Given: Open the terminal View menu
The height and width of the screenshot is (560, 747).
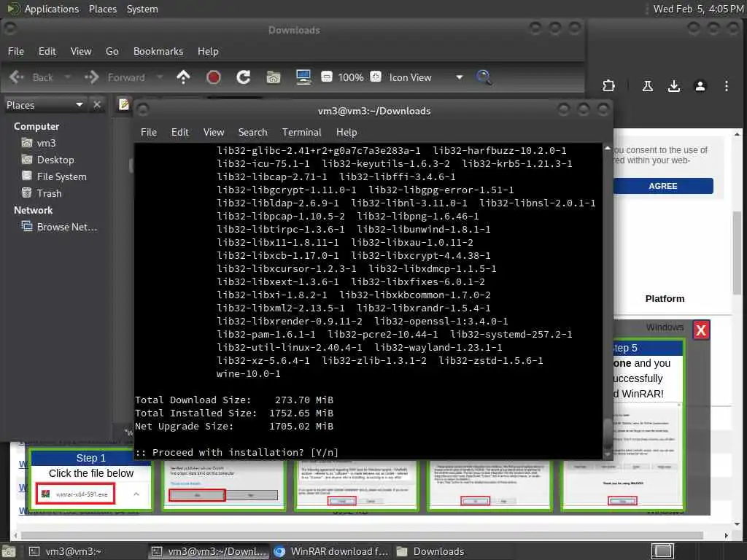Looking at the screenshot, I should [x=214, y=132].
